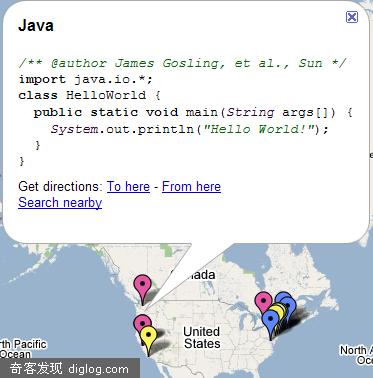Follow the 'Search nearby' link

pyautogui.click(x=60, y=202)
